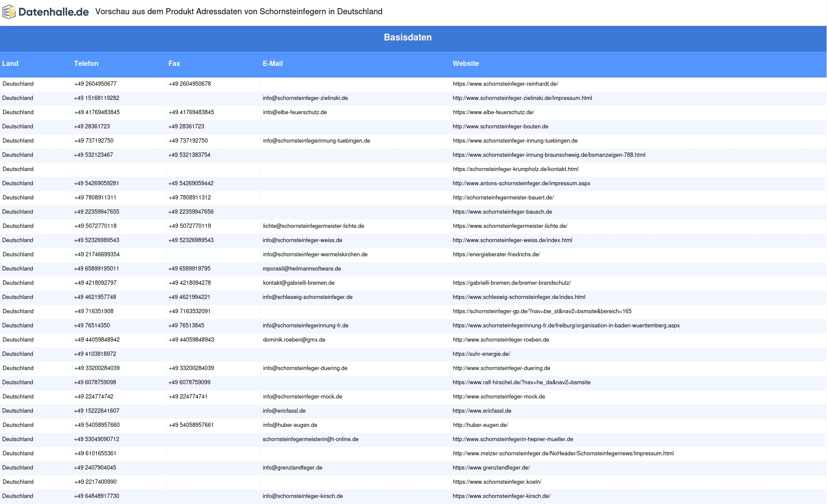Click the Basisdaten section heading
827x504 pixels.
pos(408,37)
